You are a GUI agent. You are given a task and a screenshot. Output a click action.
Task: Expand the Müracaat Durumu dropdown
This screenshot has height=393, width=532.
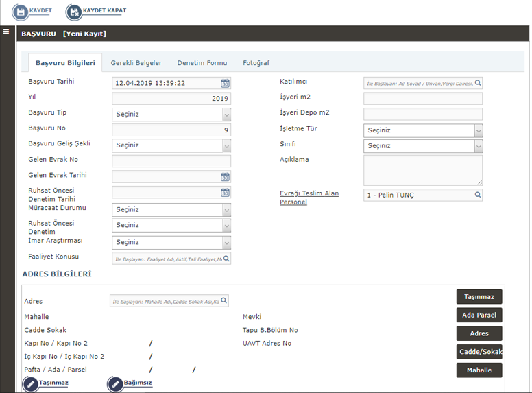coord(226,210)
